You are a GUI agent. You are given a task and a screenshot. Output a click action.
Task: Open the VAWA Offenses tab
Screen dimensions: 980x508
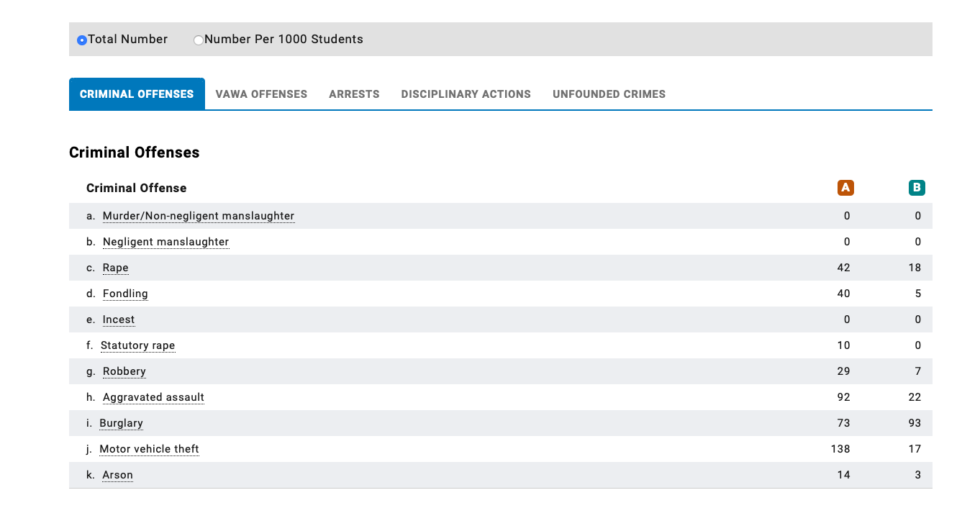click(x=261, y=94)
